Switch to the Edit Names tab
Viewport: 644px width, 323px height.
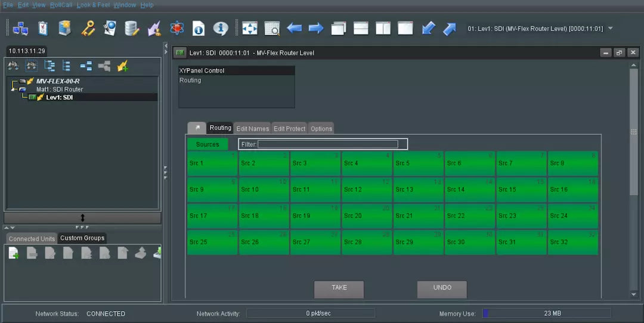click(x=253, y=128)
